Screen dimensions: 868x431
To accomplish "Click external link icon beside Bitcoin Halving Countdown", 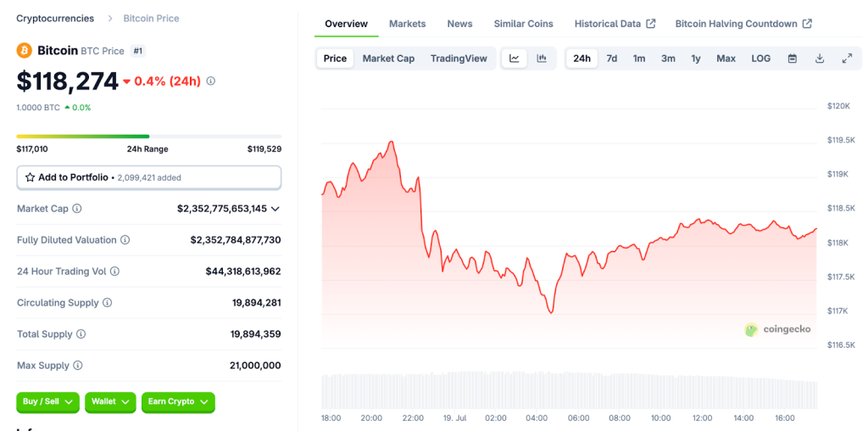I will coord(808,24).
